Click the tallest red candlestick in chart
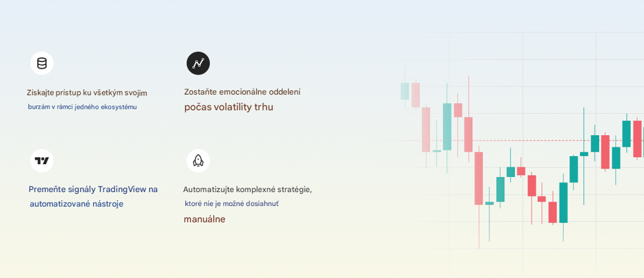644x278 pixels. click(479, 178)
